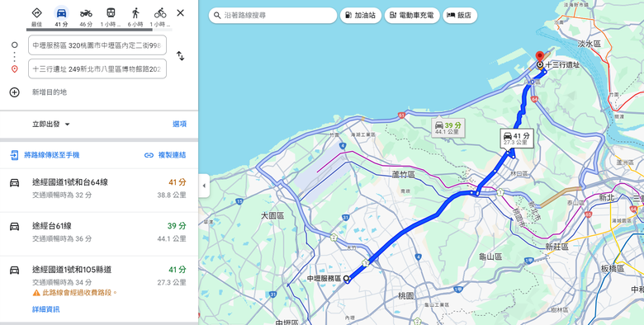Click car icon of 105縣道 route
644x325 pixels.
(x=14, y=270)
